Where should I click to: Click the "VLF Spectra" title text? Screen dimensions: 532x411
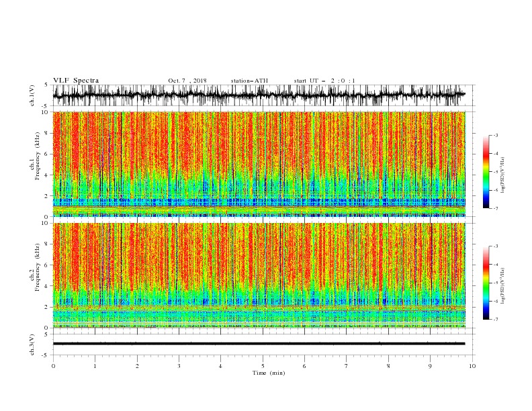pyautogui.click(x=76, y=81)
